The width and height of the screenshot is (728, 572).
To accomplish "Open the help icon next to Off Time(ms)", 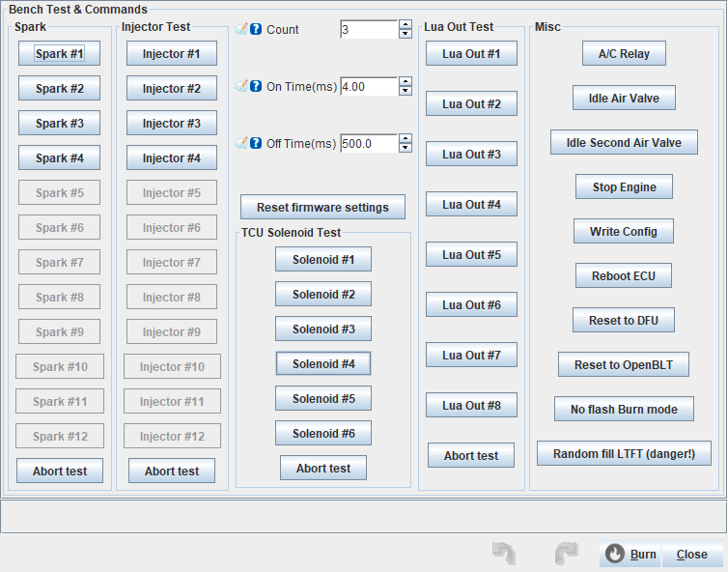I will pyautogui.click(x=256, y=143).
